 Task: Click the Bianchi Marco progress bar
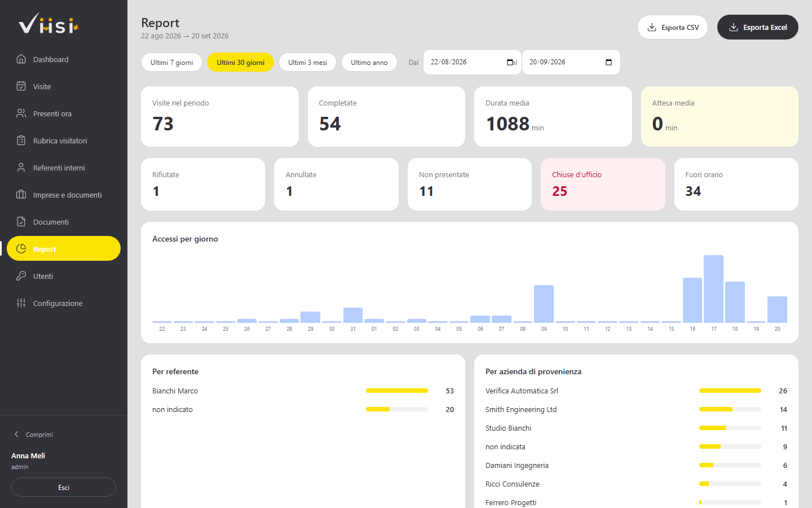pyautogui.click(x=397, y=391)
